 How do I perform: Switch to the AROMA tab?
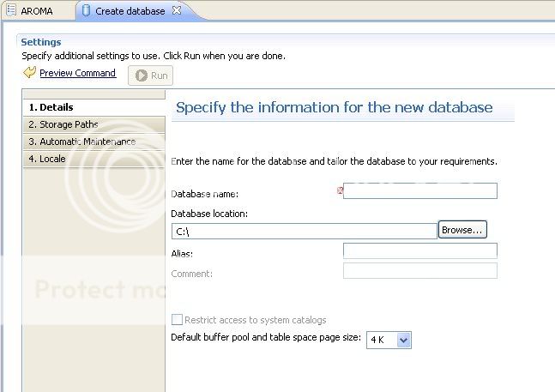(37, 11)
